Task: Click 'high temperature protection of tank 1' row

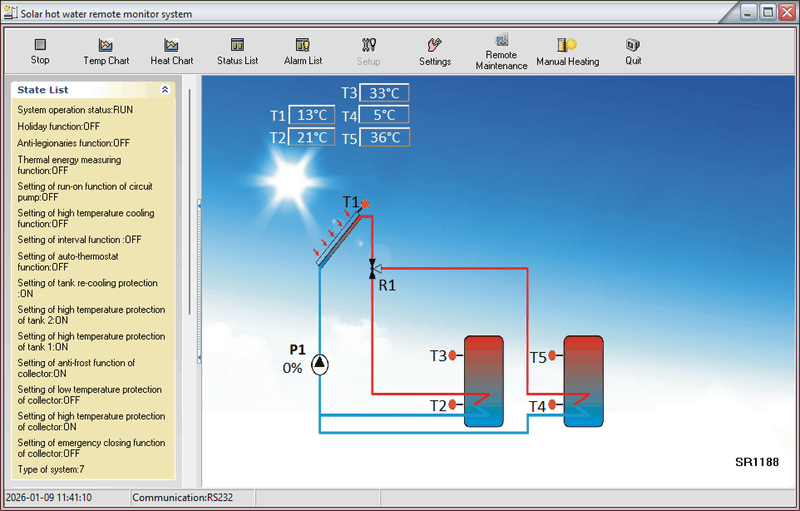Action: coord(91,341)
